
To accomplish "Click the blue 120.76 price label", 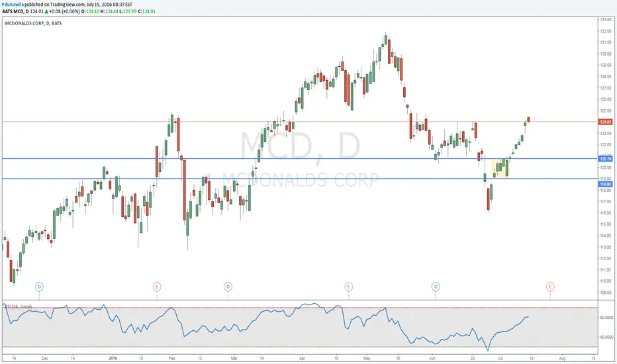I will 605,159.
